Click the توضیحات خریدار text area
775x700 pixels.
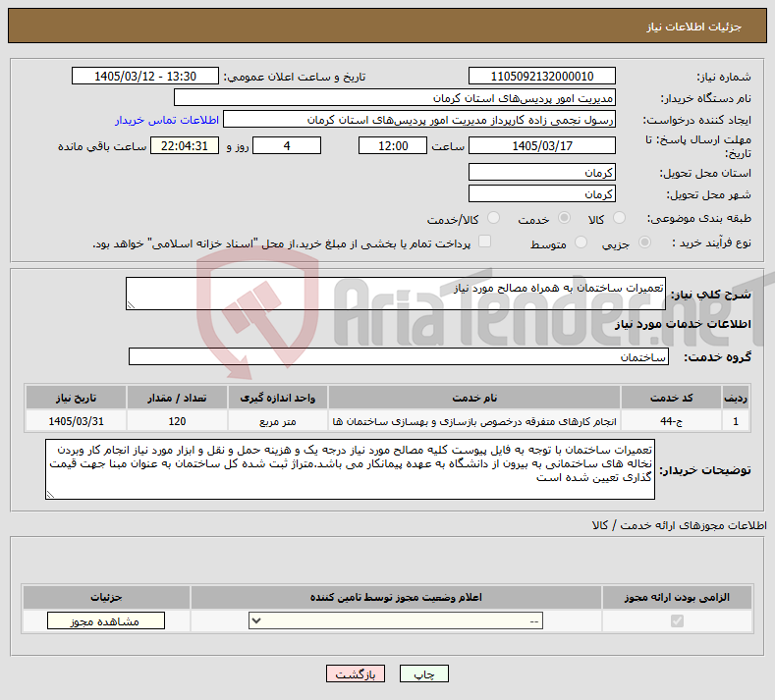click(x=350, y=469)
